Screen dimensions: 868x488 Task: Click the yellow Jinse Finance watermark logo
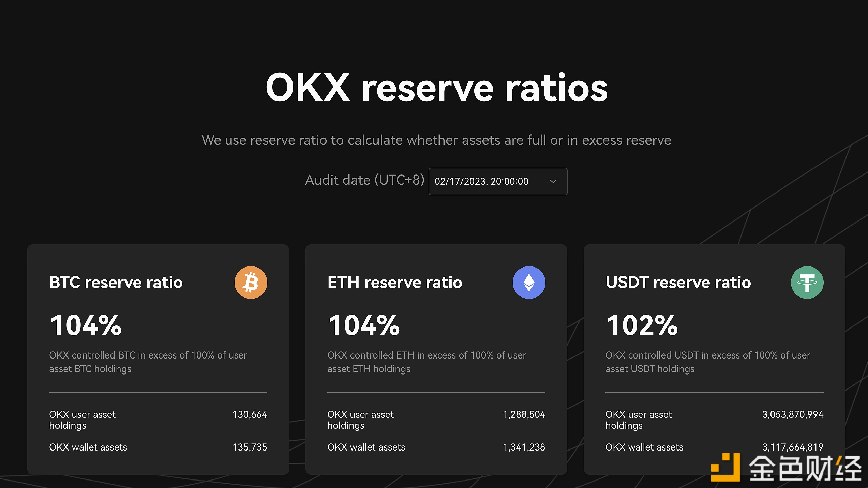pyautogui.click(x=725, y=467)
